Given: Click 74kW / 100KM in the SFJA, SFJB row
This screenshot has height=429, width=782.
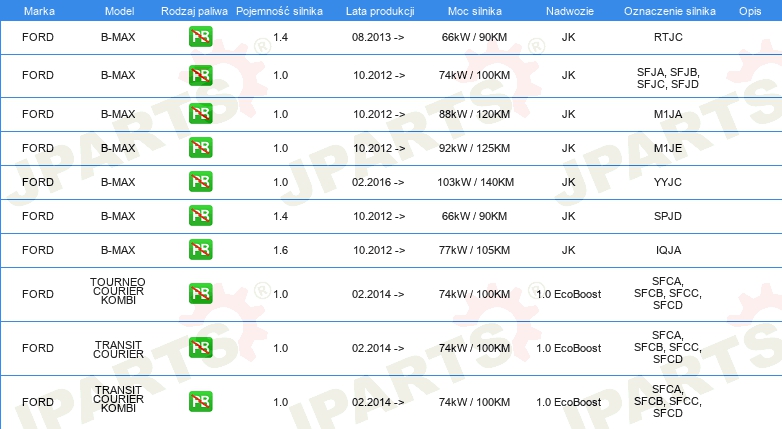Looking at the screenshot, I should point(474,75).
